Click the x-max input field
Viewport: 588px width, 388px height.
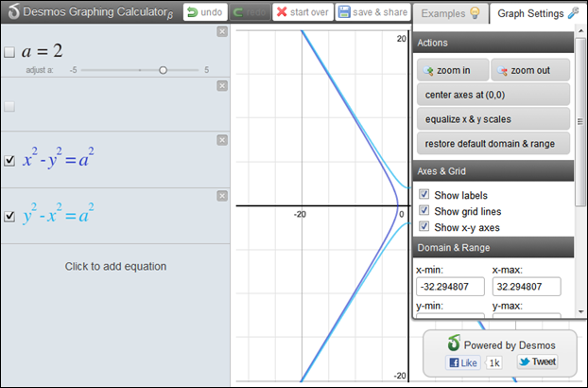pos(527,287)
